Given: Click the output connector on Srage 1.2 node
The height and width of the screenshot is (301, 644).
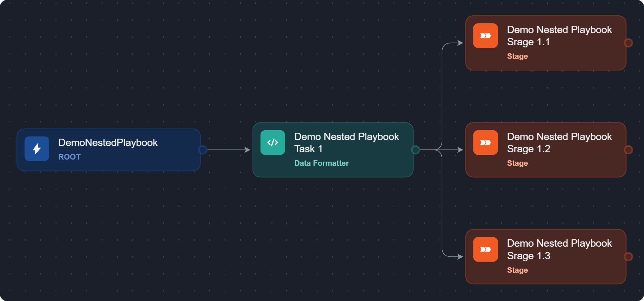Looking at the screenshot, I should (628, 150).
